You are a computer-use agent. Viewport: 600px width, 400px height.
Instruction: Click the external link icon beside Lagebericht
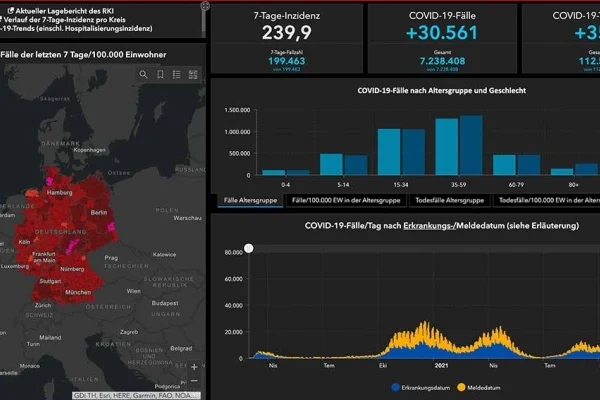tap(11, 11)
